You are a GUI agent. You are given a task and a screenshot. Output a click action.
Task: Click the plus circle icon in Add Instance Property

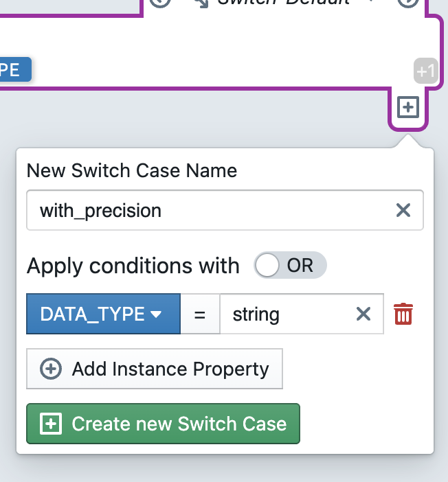coord(51,369)
